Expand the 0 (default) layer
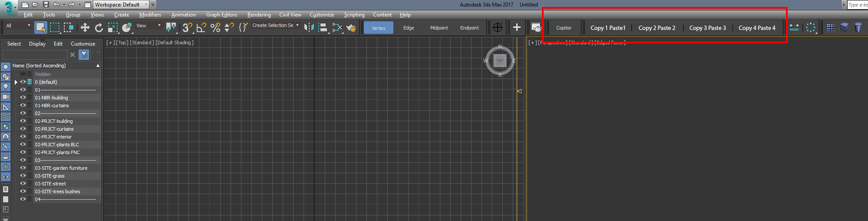 pos(16,82)
